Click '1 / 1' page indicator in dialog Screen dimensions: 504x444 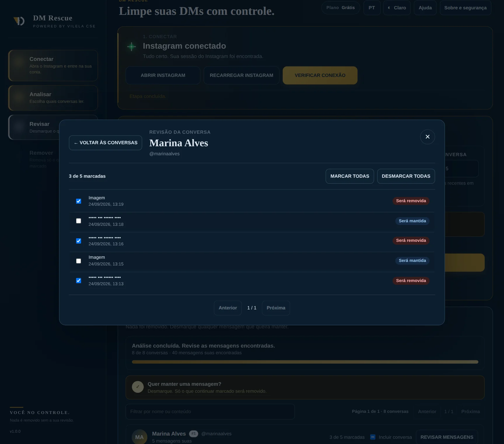tap(252, 308)
